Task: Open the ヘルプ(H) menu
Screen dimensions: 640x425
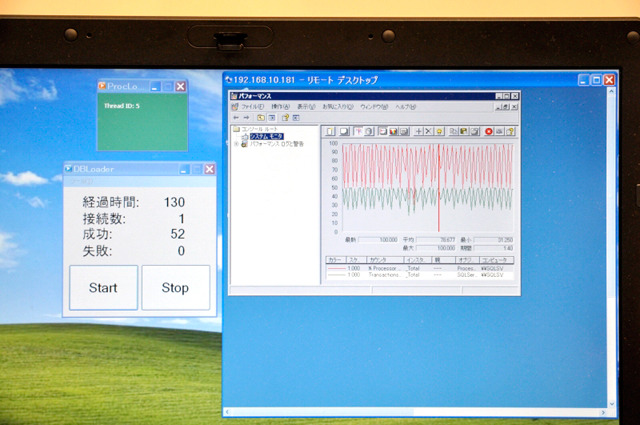Action: 405,107
